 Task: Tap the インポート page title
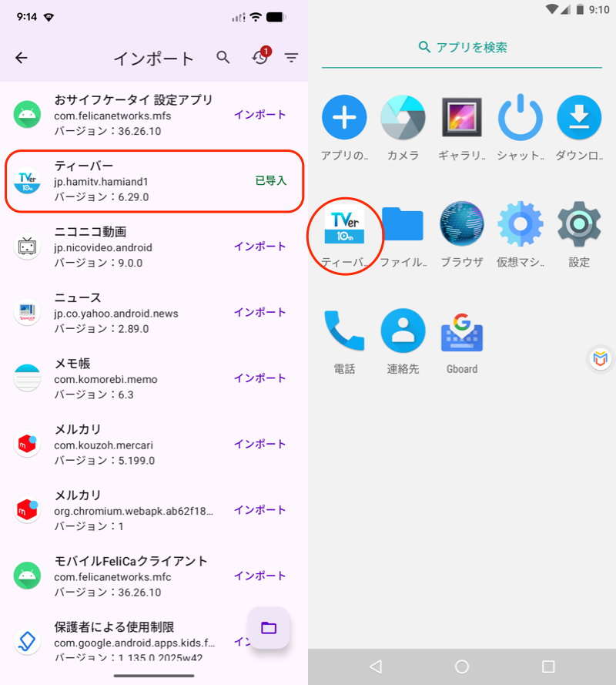[154, 59]
